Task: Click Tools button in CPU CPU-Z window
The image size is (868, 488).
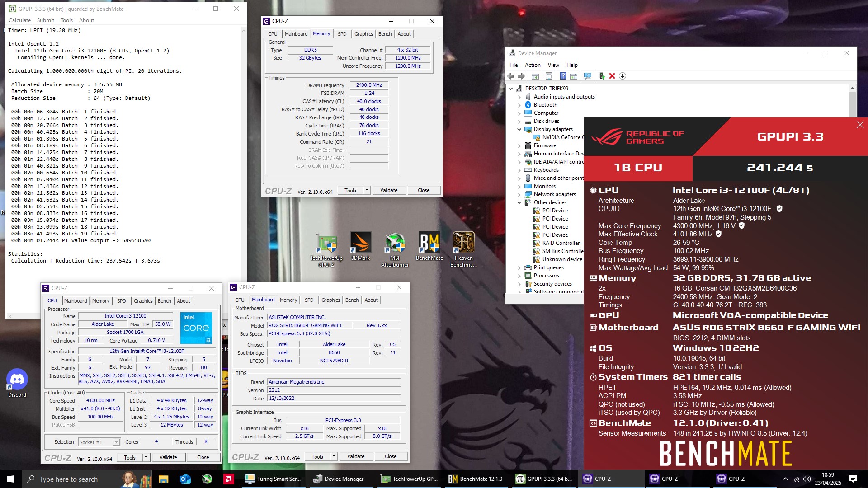Action: tap(130, 457)
